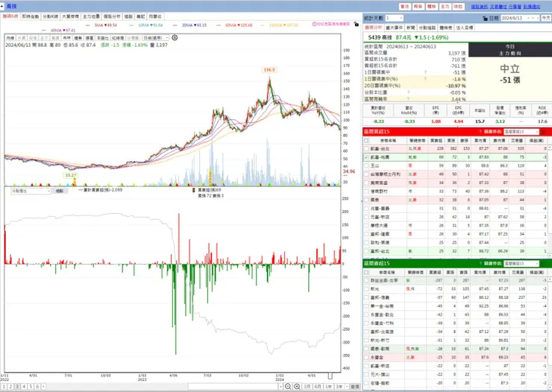Open the bottom search box dropdown arrow
Image resolution: width=552 pixels, height=392 pixels.
[280, 386]
